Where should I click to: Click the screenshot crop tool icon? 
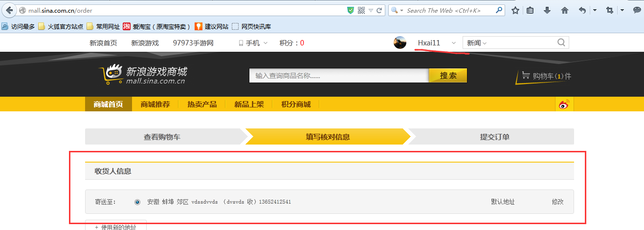point(610,10)
